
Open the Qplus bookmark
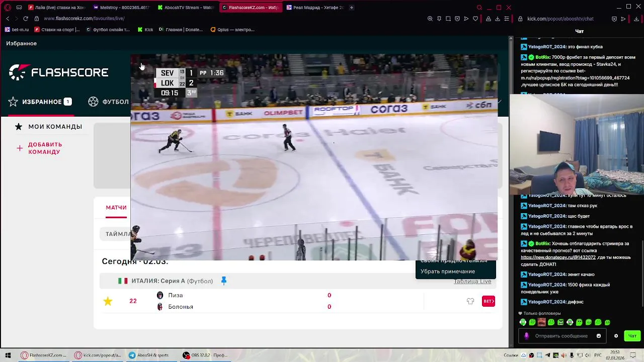click(232, 30)
